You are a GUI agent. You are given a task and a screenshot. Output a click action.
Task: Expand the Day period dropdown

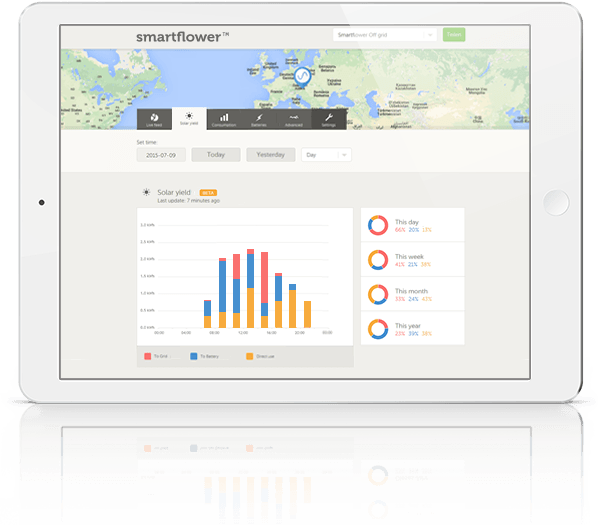pyautogui.click(x=326, y=155)
